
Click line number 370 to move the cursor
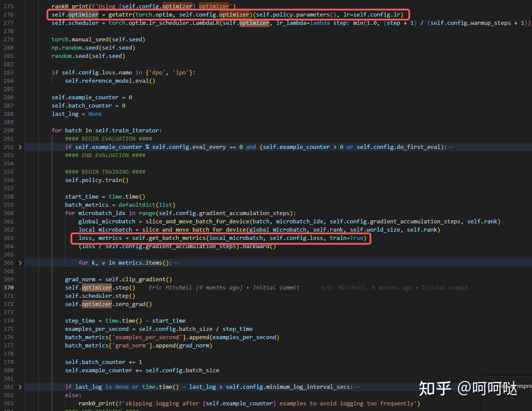[x=8, y=287]
